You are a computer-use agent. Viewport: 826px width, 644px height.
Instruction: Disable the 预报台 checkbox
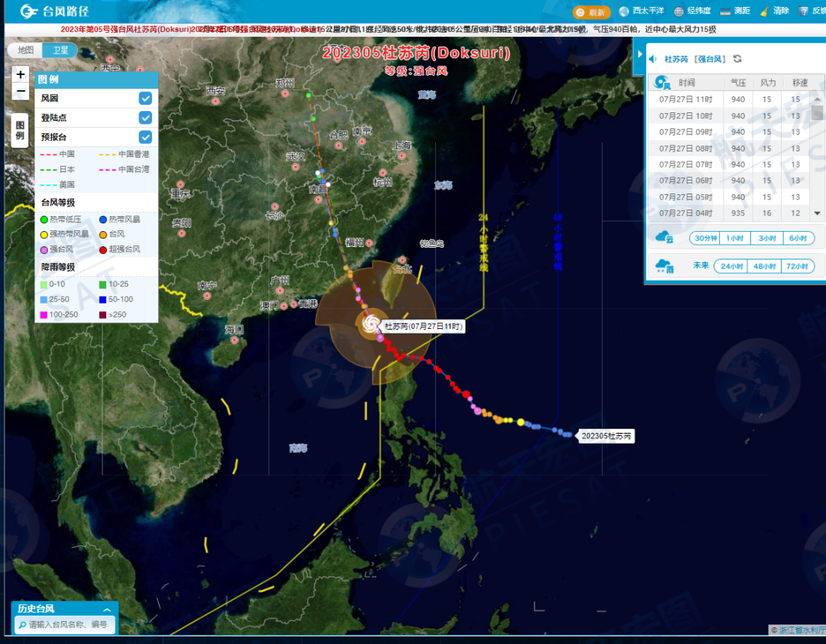pyautogui.click(x=145, y=137)
